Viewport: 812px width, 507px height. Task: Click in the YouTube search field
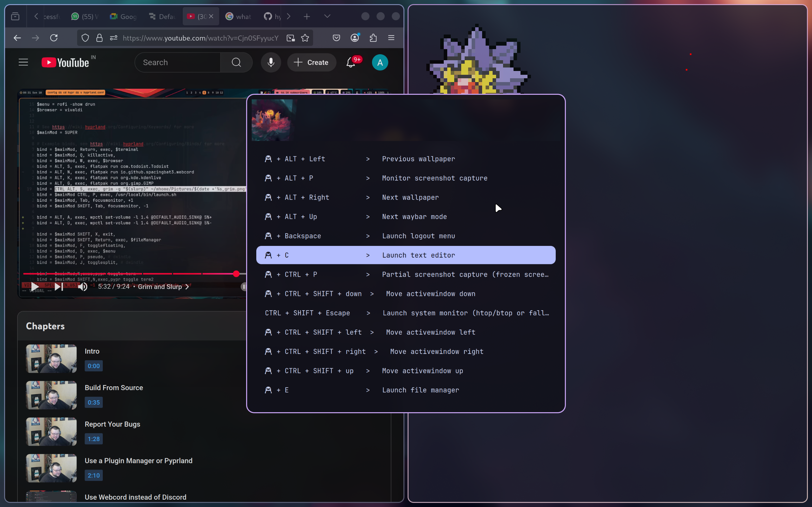pyautogui.click(x=178, y=62)
